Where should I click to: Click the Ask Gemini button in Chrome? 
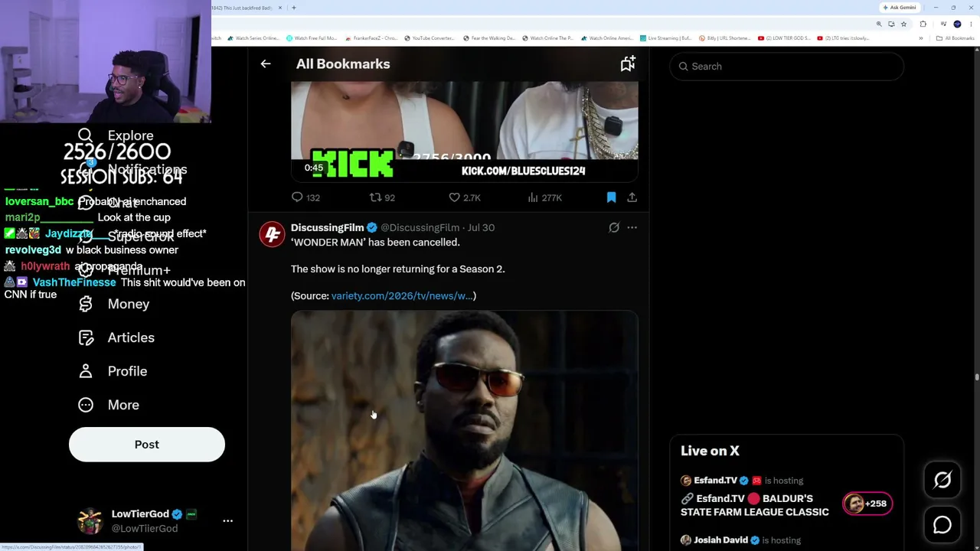pyautogui.click(x=899, y=8)
